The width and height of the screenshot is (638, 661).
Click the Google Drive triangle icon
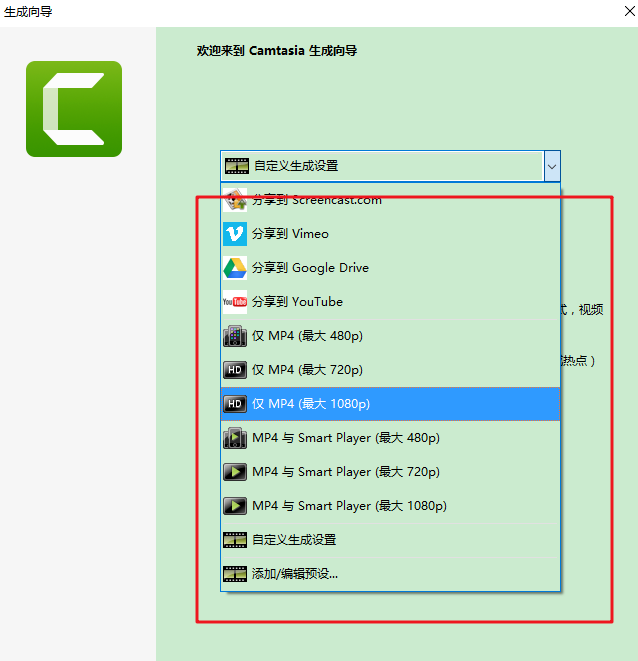coord(235,268)
